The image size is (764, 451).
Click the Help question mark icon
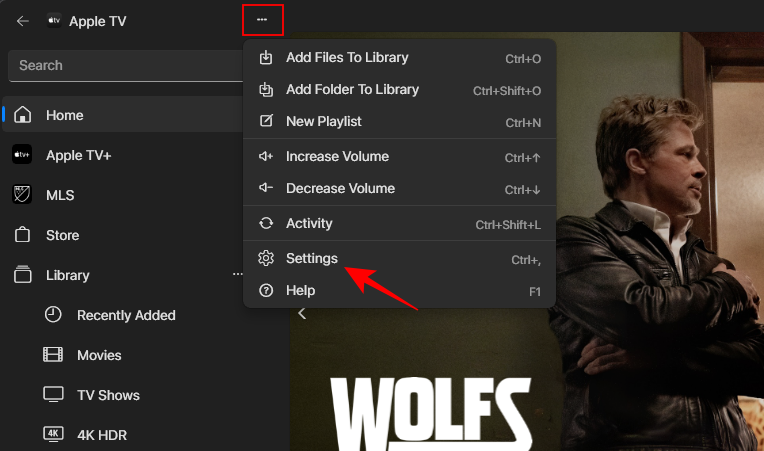[266, 290]
